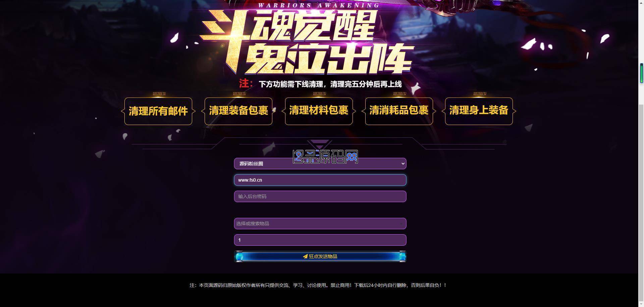Open the 选择或搜索物品 item selector
644x307 pixels.
(320, 224)
